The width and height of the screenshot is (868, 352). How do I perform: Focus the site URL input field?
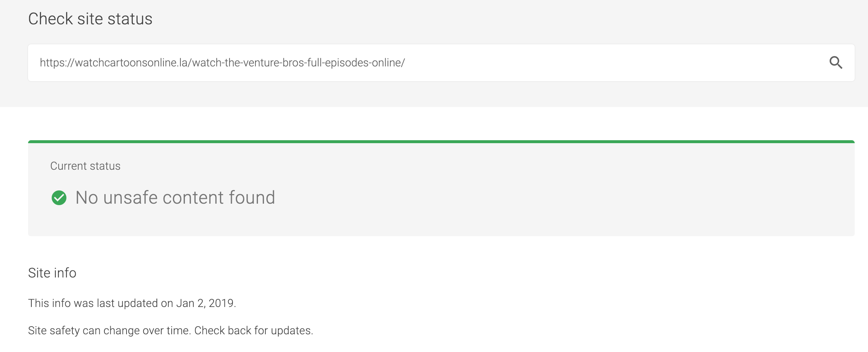[x=441, y=63]
